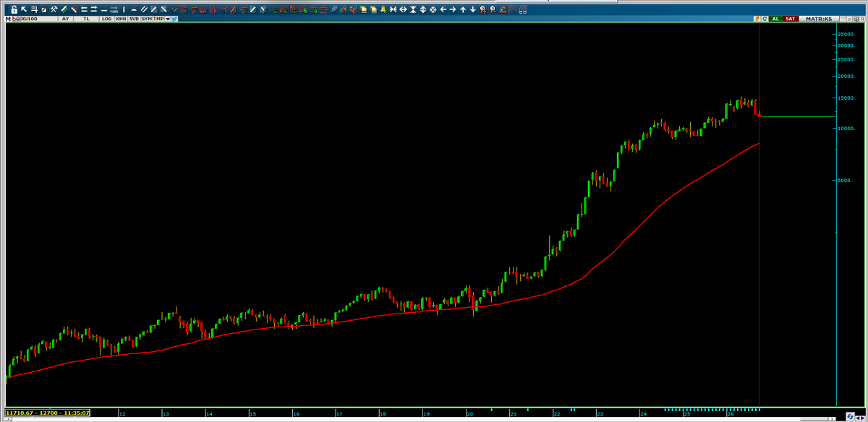The width and height of the screenshot is (868, 422).
Task: Open the hammer and wrench settings tool
Action: coord(54,9)
